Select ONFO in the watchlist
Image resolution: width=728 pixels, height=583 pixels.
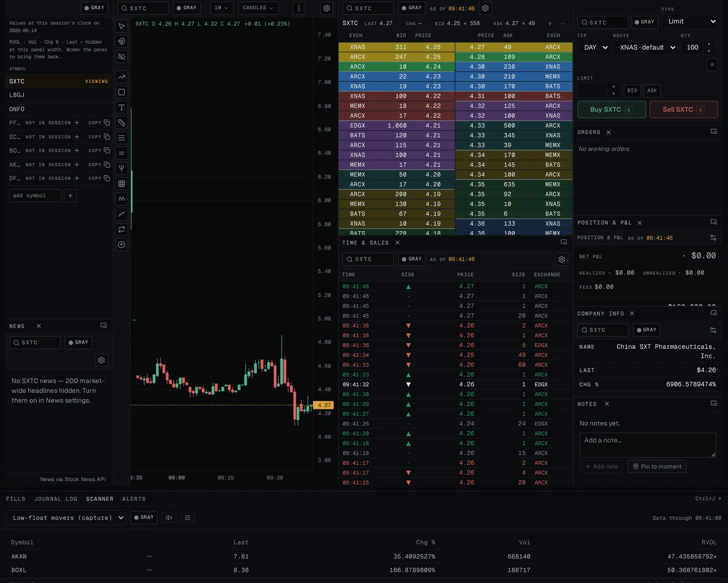pos(59,109)
